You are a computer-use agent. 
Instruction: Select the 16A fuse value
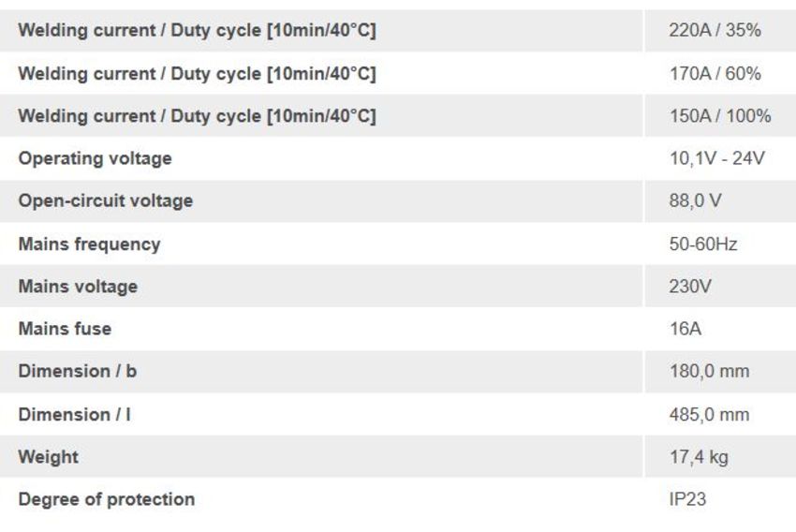pyautogui.click(x=685, y=329)
